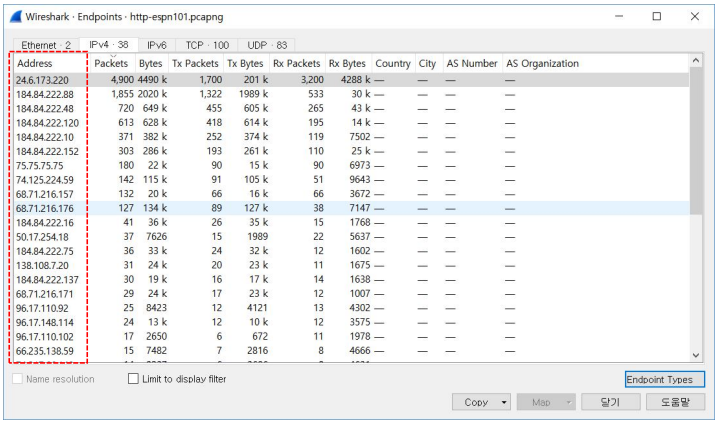
Task: Sort by the Bytes column header
Action: click(152, 63)
